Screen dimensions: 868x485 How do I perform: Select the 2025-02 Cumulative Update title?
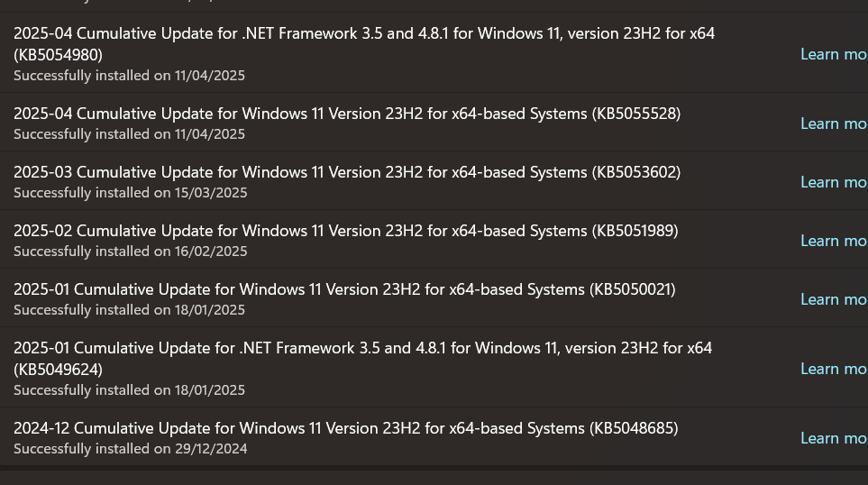pos(345,231)
